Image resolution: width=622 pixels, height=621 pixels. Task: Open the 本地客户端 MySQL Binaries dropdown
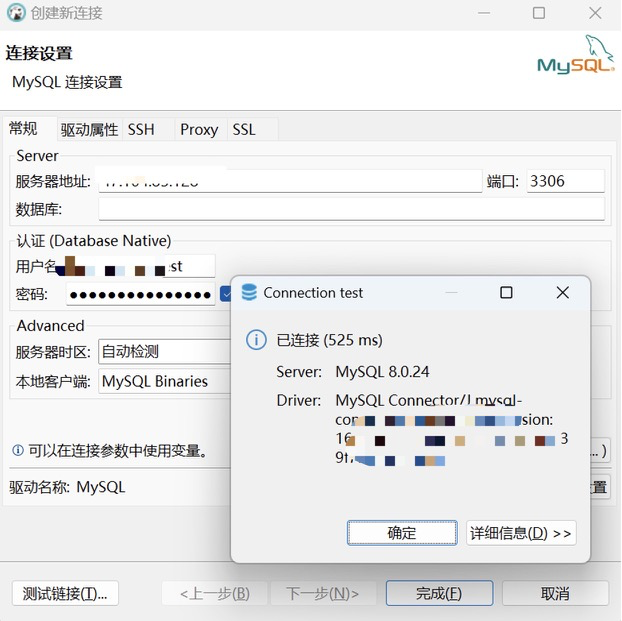tap(164, 381)
